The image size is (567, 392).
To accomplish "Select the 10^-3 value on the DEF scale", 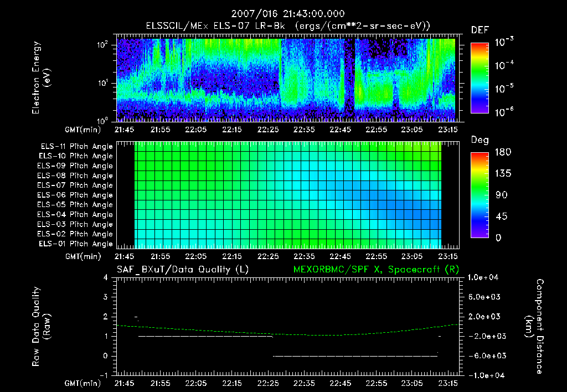I will (504, 42).
